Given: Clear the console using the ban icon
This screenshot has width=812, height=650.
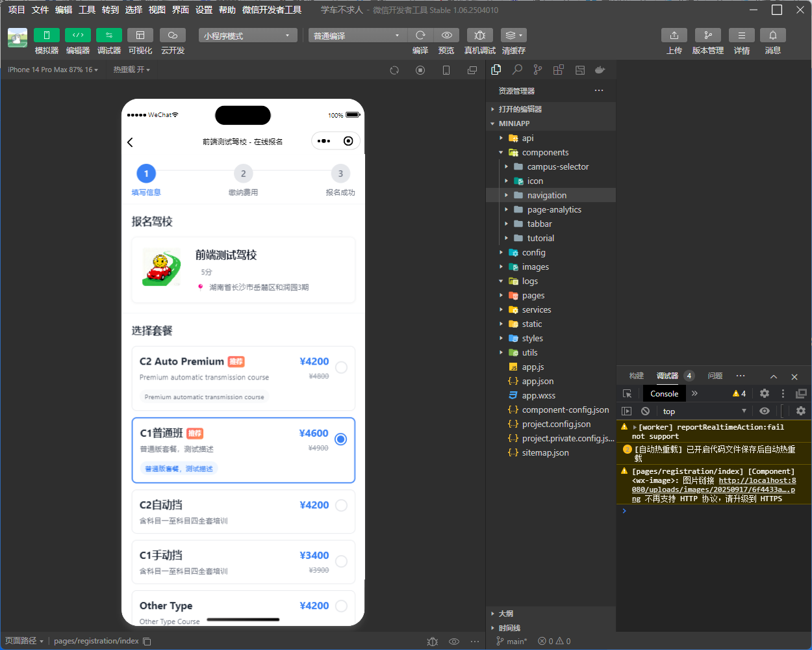Looking at the screenshot, I should click(x=645, y=411).
